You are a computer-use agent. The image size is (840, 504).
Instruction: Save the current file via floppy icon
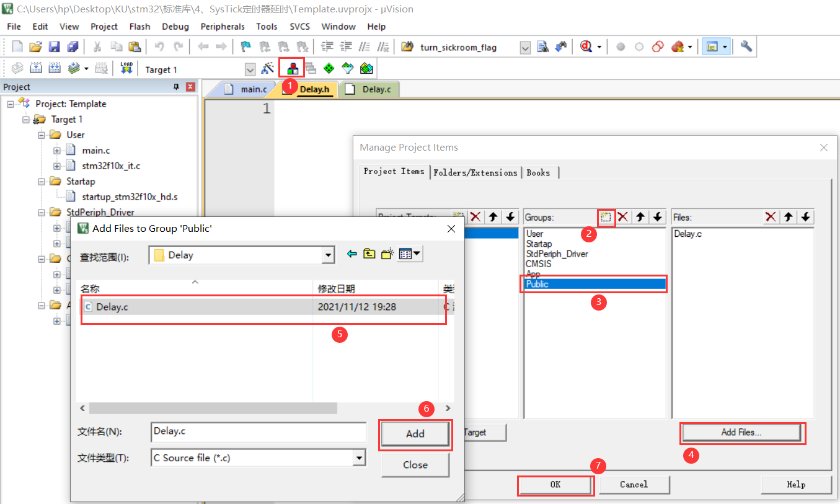point(54,47)
